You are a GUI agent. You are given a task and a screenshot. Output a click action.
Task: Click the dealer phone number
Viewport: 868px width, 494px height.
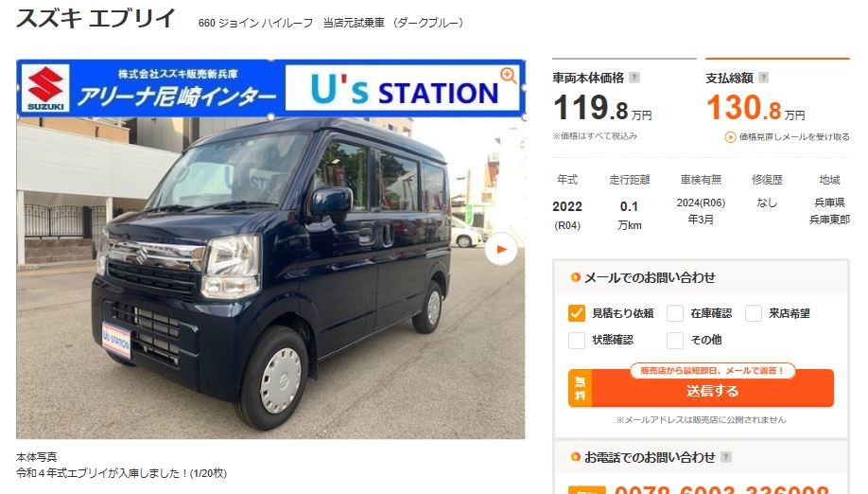(x=720, y=489)
